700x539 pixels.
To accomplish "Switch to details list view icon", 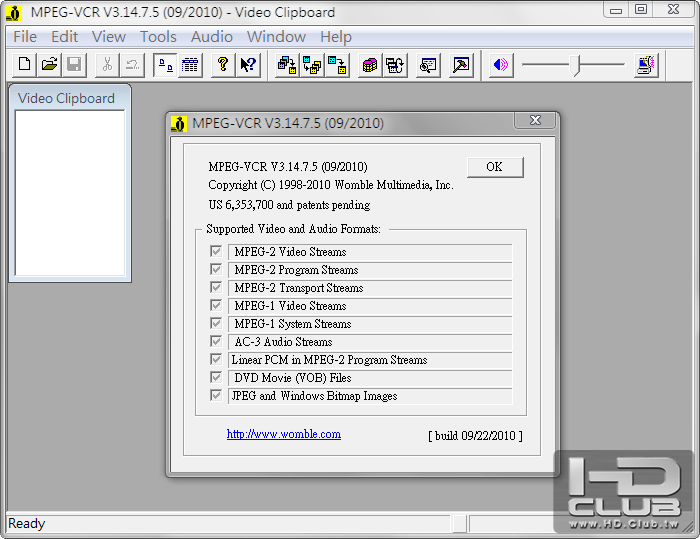I will [190, 65].
